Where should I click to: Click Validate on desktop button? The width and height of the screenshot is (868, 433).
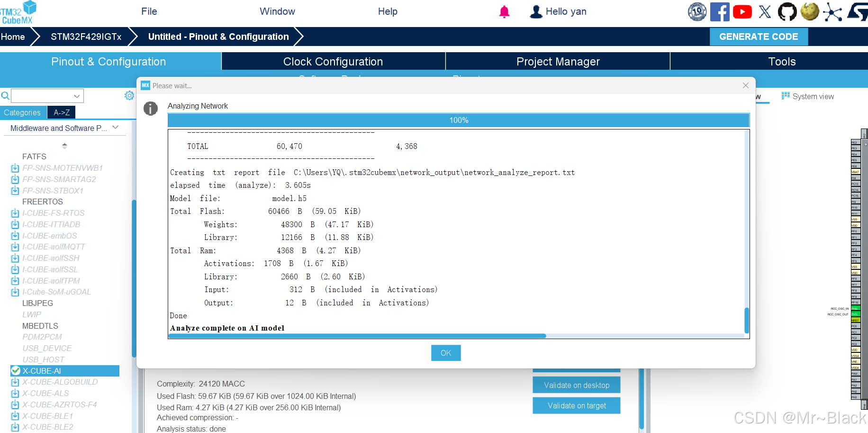tap(577, 385)
